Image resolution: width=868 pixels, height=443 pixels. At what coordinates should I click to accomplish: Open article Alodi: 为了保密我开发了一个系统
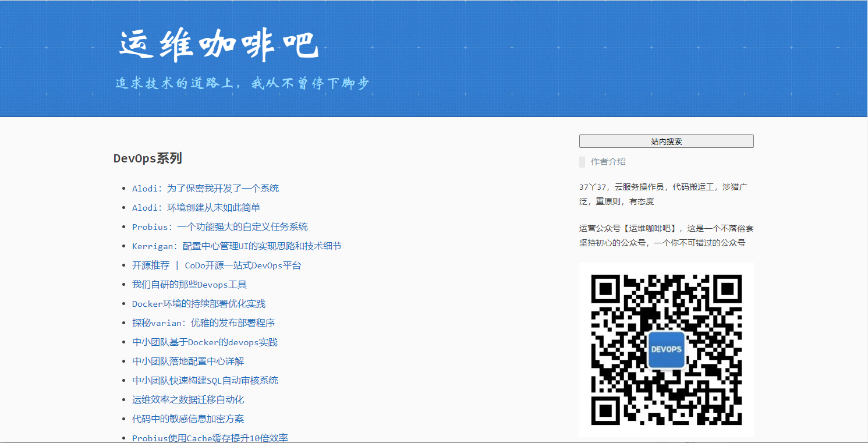206,189
